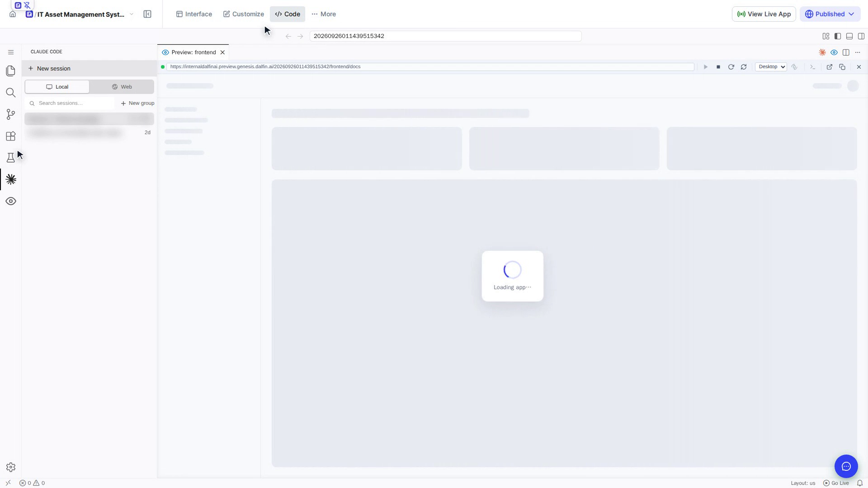Click the stop preview square button
Image resolution: width=868 pixels, height=488 pixels.
(718, 67)
